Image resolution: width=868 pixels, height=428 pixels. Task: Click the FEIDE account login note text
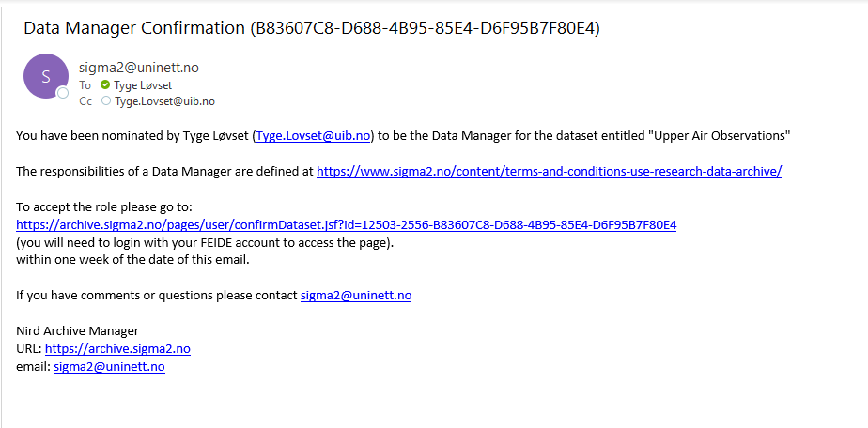(204, 242)
